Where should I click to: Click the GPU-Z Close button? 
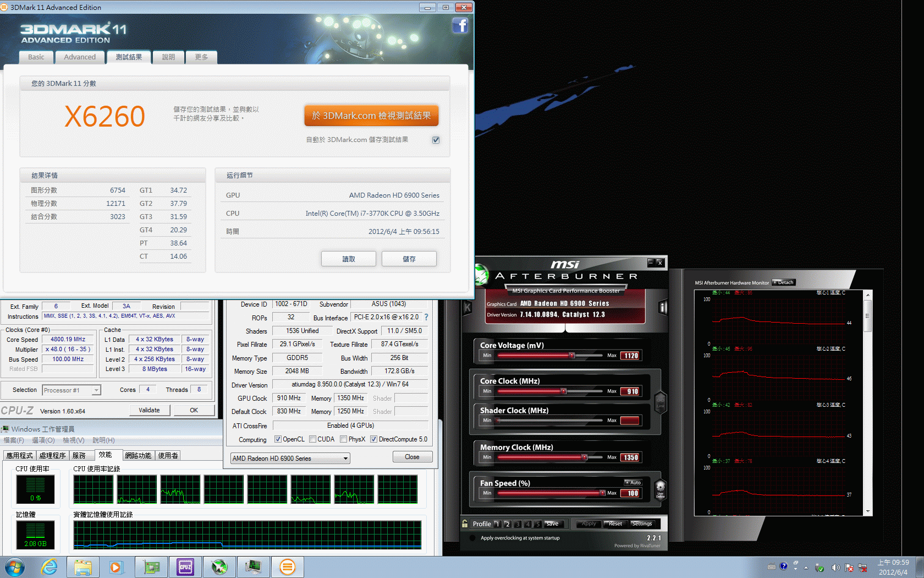tap(412, 457)
